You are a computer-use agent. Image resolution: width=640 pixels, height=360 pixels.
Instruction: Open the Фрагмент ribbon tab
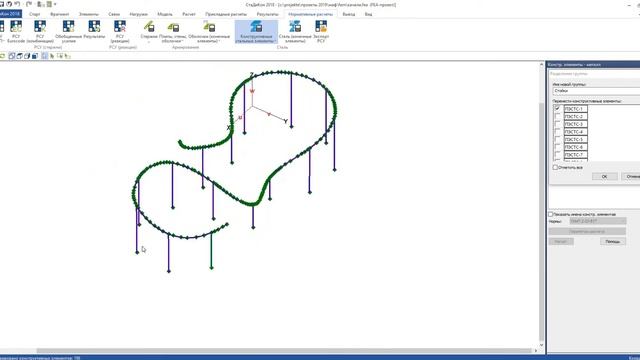60,14
